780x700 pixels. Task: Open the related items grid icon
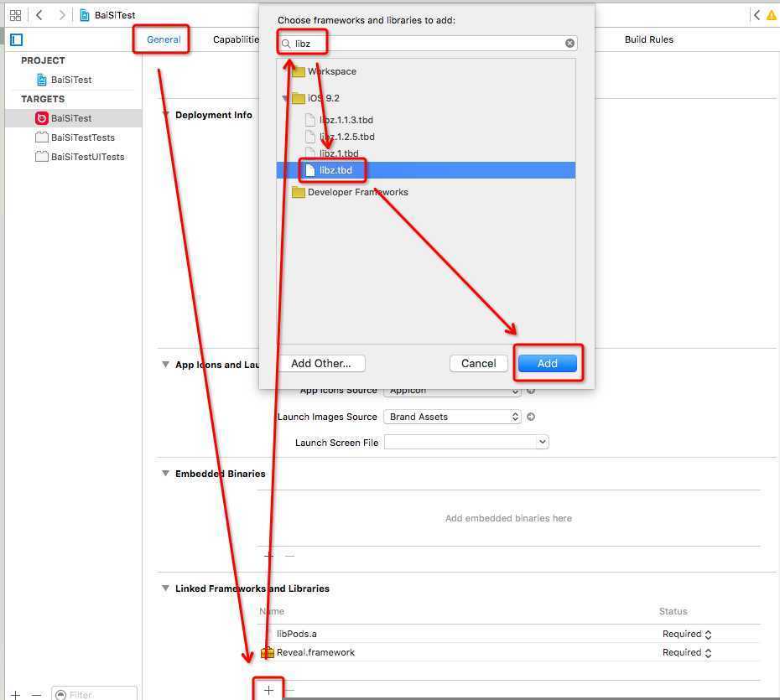(15, 15)
